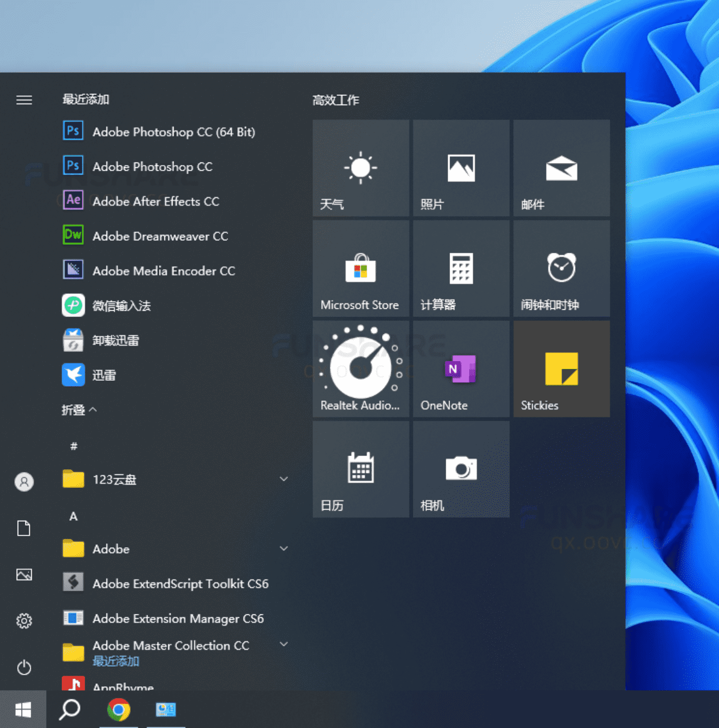Click the A letter index header
The height and width of the screenshot is (728, 719).
73,516
